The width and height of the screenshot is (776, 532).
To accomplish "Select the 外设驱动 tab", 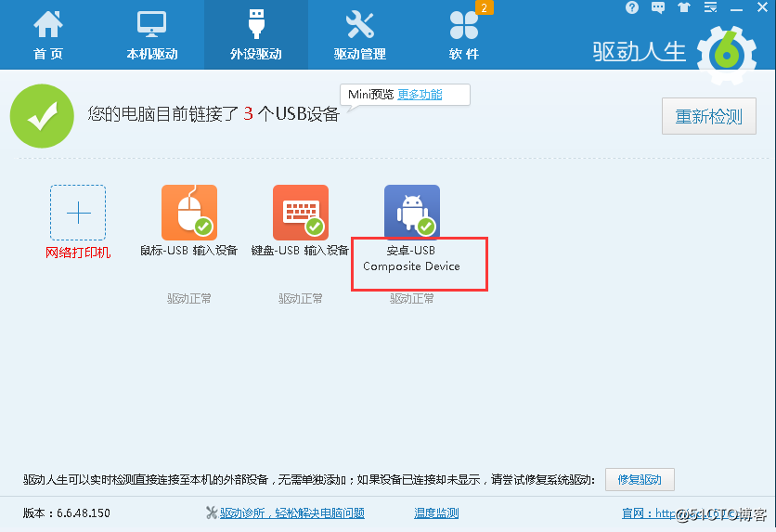I will 256,35.
